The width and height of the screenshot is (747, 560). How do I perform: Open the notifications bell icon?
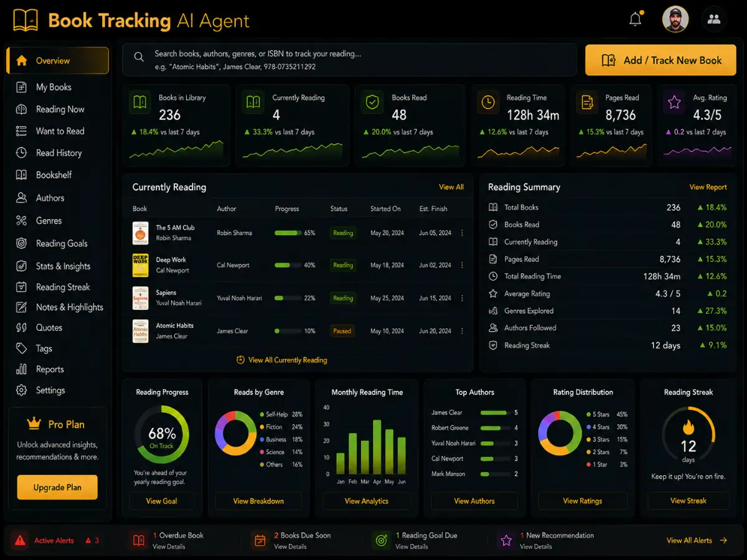pos(635,19)
